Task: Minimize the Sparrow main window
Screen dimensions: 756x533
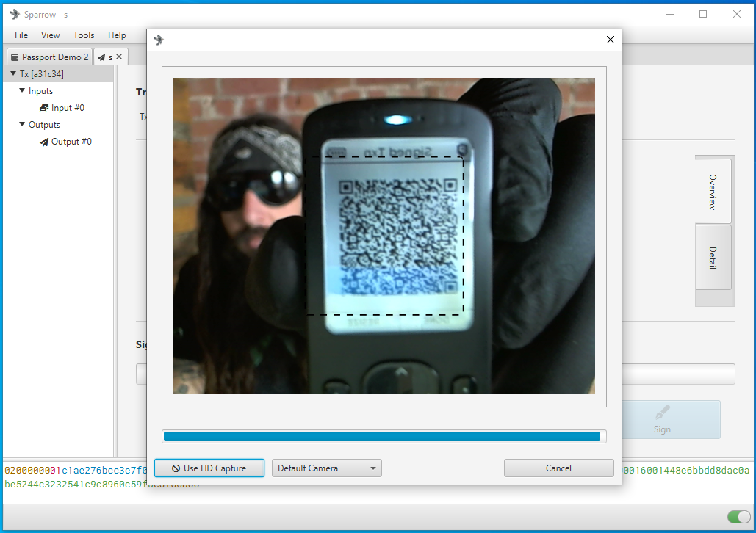Action: click(x=670, y=15)
